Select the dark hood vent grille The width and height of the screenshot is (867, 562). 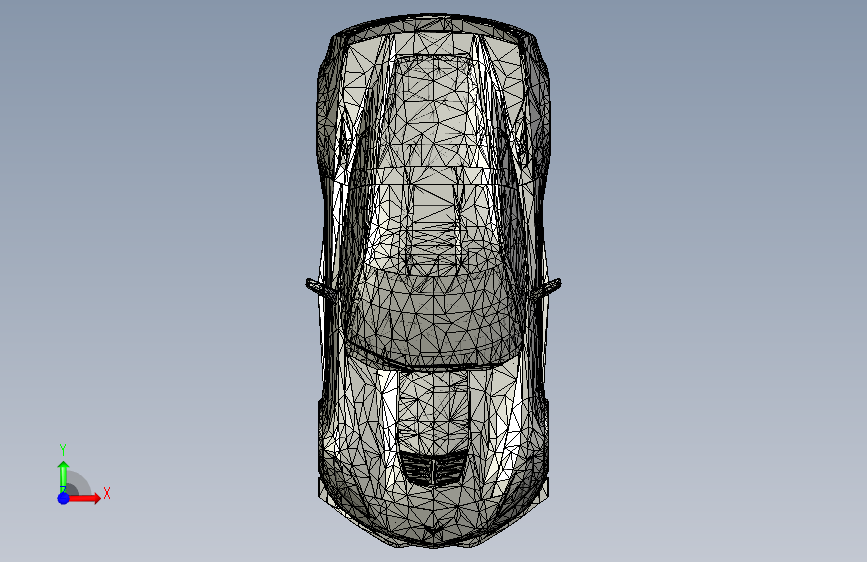coord(434,469)
